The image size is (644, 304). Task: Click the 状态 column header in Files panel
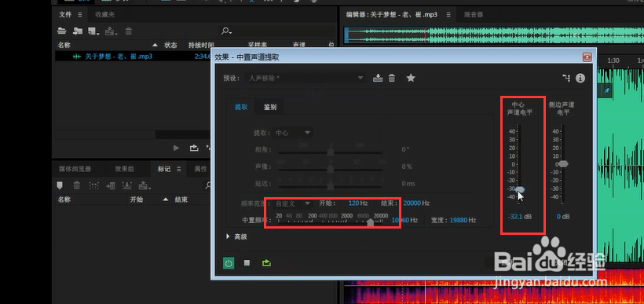coord(170,45)
